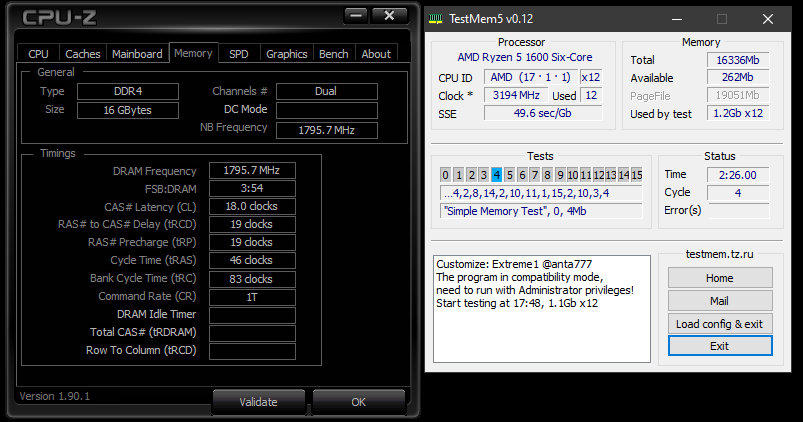Select test box 1 in Tests

459,175
